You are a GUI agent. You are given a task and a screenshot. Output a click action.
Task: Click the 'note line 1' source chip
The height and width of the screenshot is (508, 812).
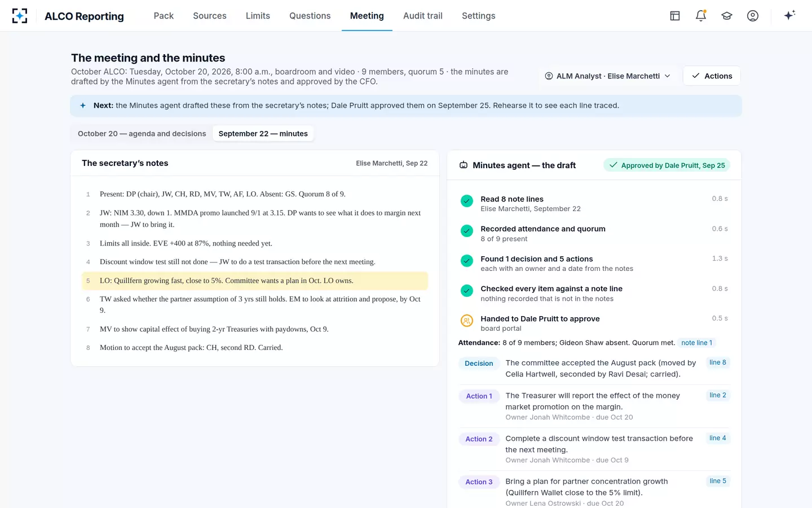(x=697, y=343)
